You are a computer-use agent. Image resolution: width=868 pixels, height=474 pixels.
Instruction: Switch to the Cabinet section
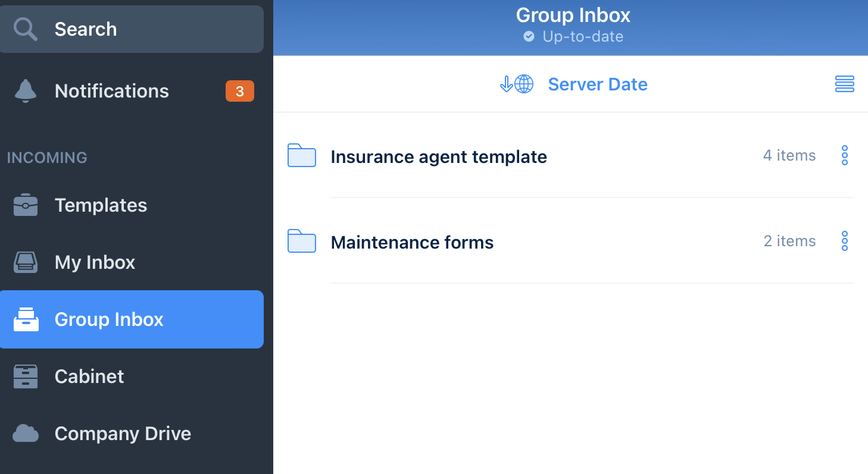pos(89,376)
